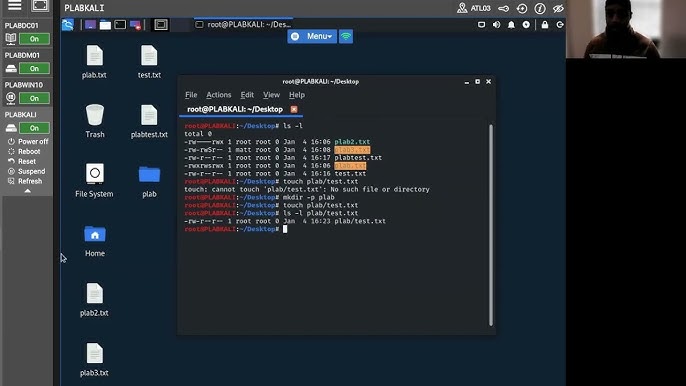
Task: Minimize the terminal window
Action: point(467,82)
